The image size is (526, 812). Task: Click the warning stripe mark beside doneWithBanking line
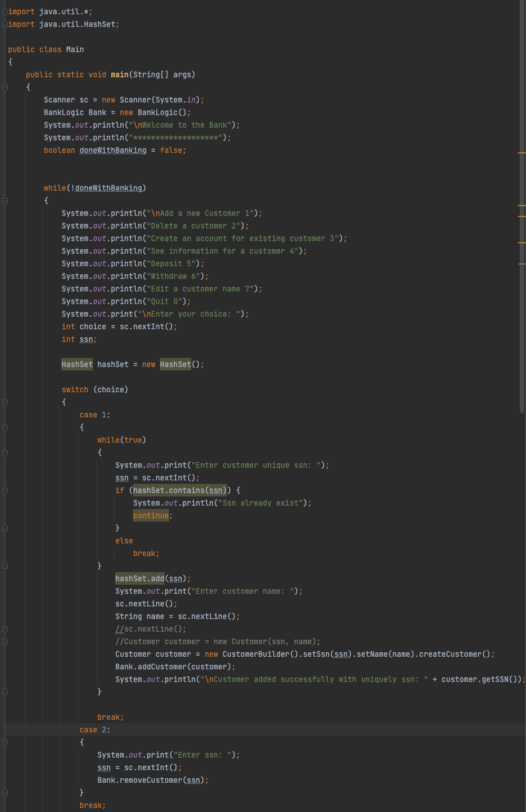(522, 153)
